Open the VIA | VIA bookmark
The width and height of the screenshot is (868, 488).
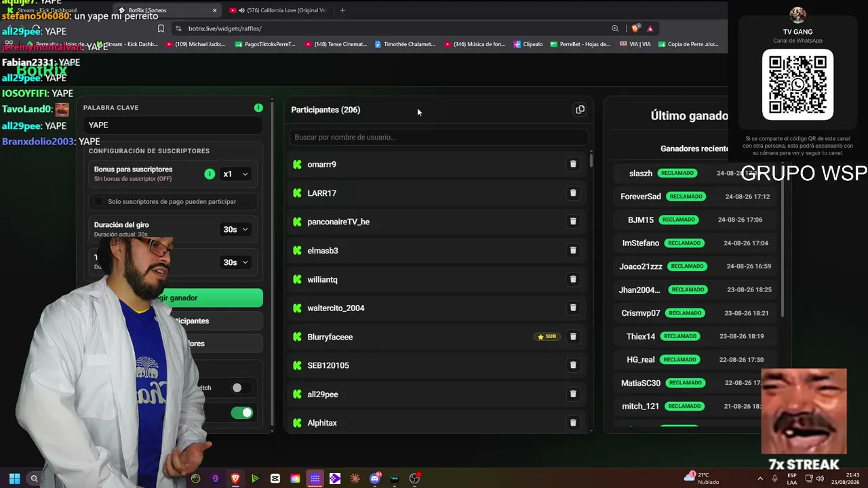[x=635, y=44]
